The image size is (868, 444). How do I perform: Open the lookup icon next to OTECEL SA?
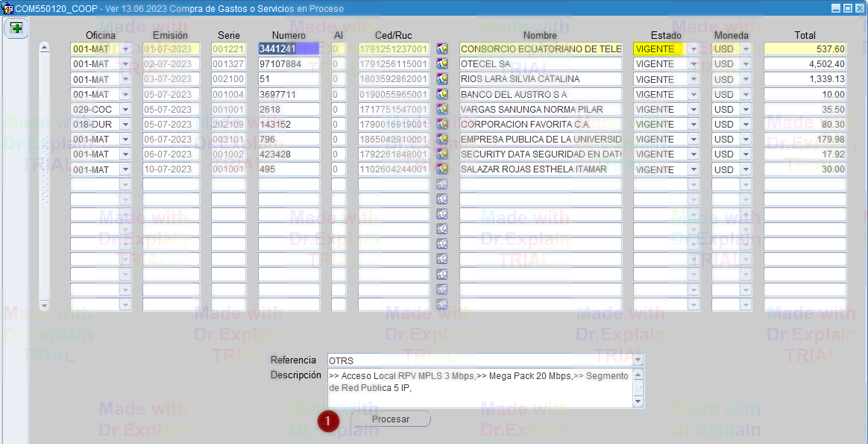point(442,64)
